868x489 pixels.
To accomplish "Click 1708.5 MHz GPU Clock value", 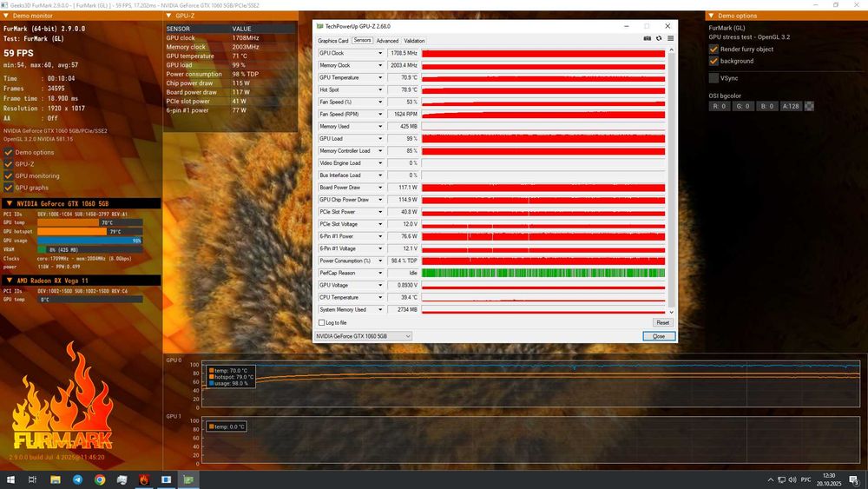I will 403,53.
